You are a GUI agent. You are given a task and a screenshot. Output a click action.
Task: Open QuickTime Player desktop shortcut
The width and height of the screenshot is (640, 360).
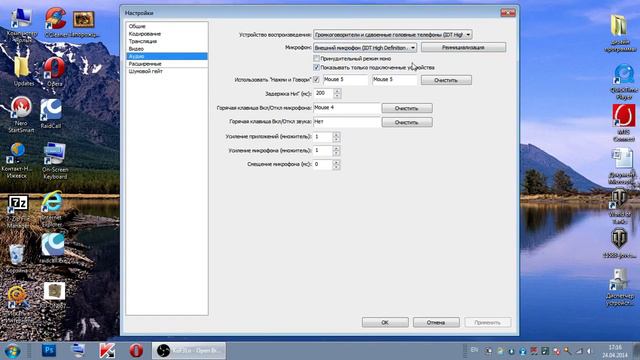(x=623, y=82)
